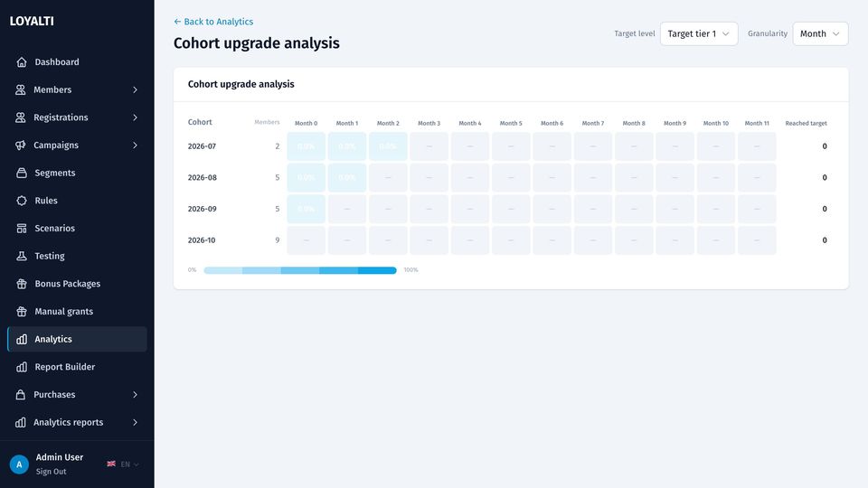This screenshot has height=488, width=868.
Task: Click the UK flag language icon
Action: [111, 464]
